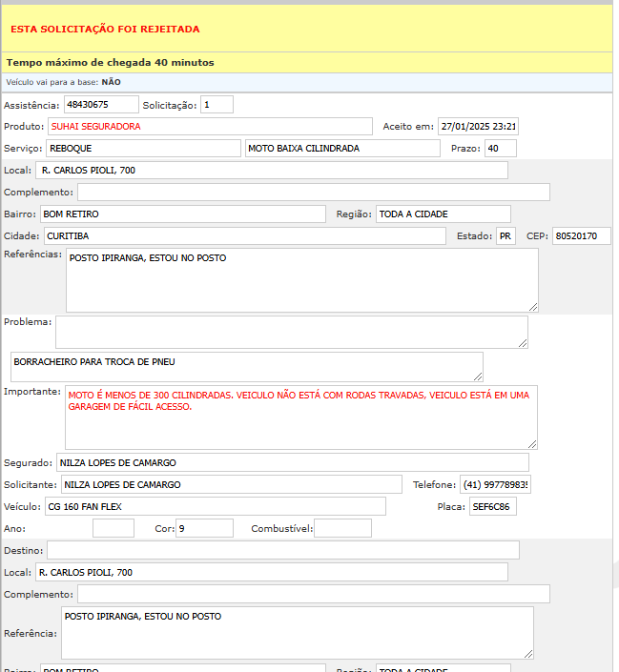Click inside the Referências text area
Screen dimensions: 619x672
[x=301, y=279]
